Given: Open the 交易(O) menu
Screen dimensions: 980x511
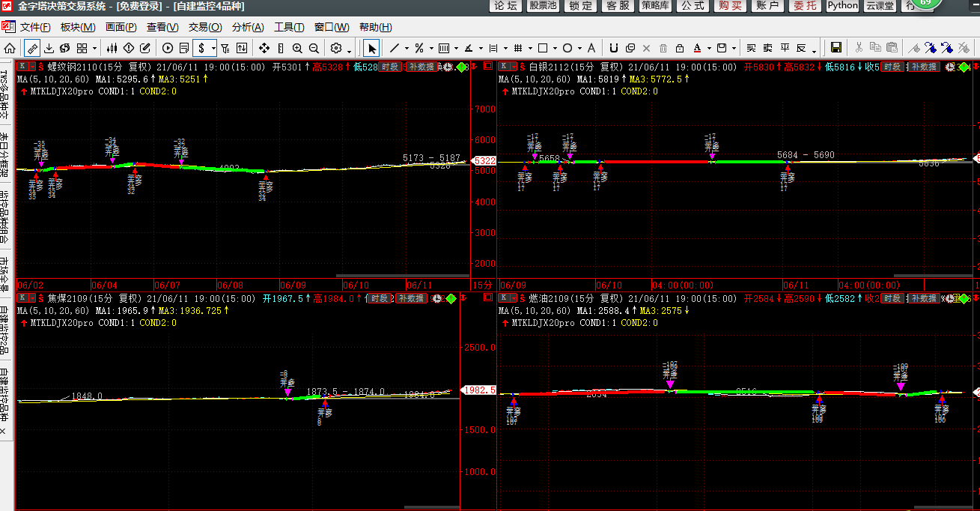Looking at the screenshot, I should tap(205, 28).
